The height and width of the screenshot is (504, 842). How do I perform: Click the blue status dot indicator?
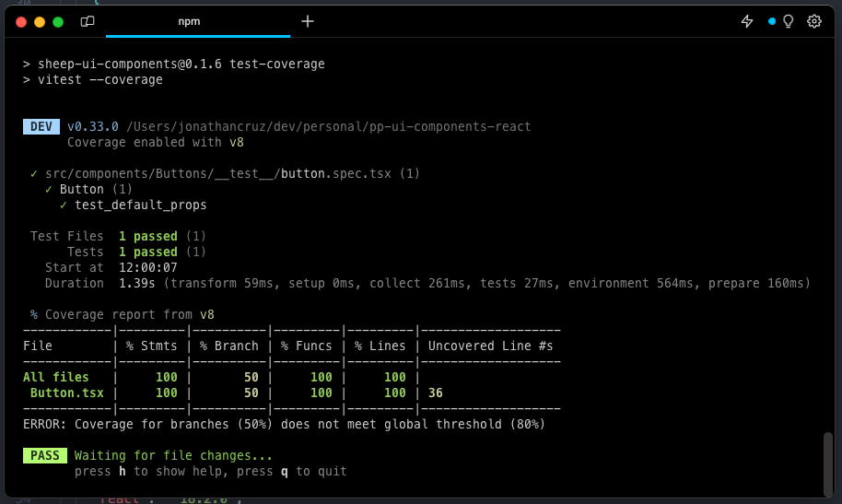point(772,21)
